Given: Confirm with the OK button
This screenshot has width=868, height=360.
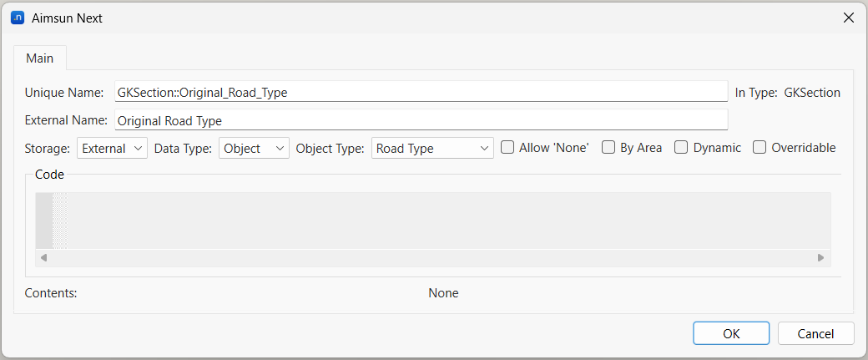Looking at the screenshot, I should click(731, 333).
